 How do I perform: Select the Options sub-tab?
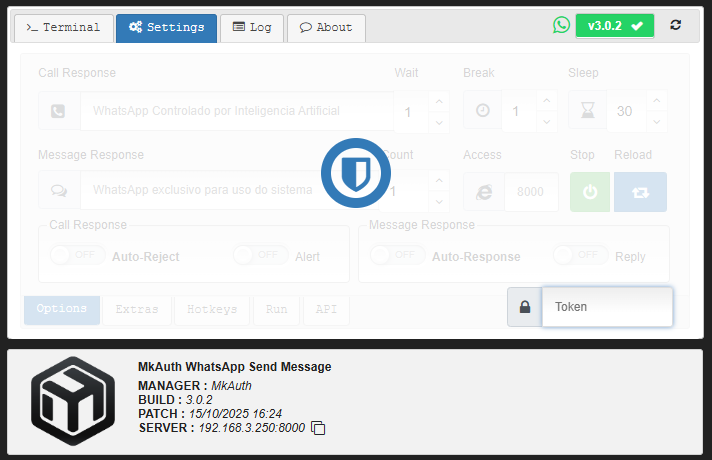pos(62,310)
